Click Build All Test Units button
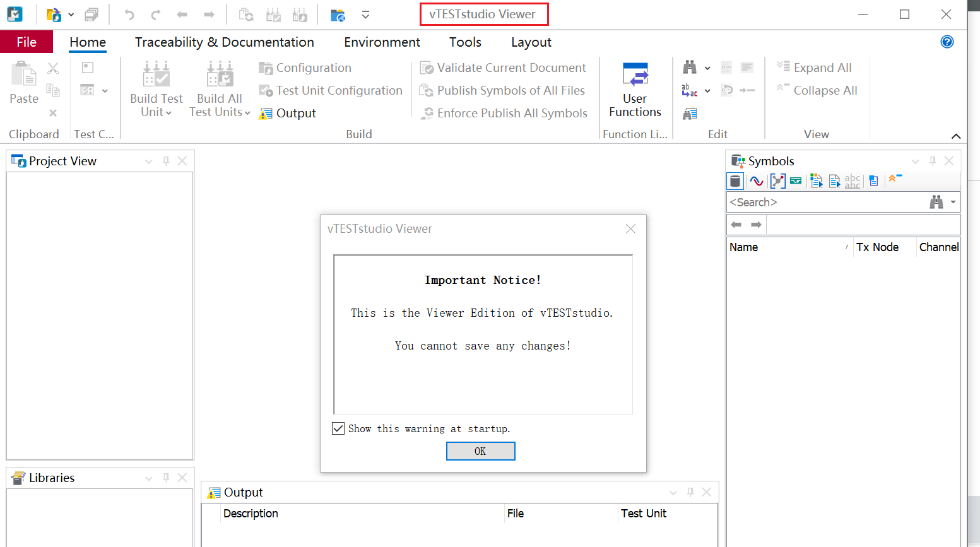 tap(220, 89)
